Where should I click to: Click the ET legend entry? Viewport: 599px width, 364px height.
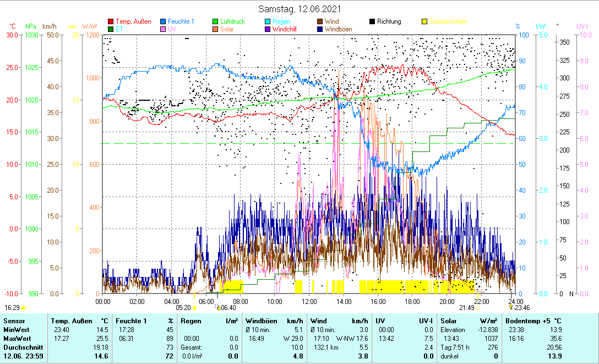click(119, 29)
